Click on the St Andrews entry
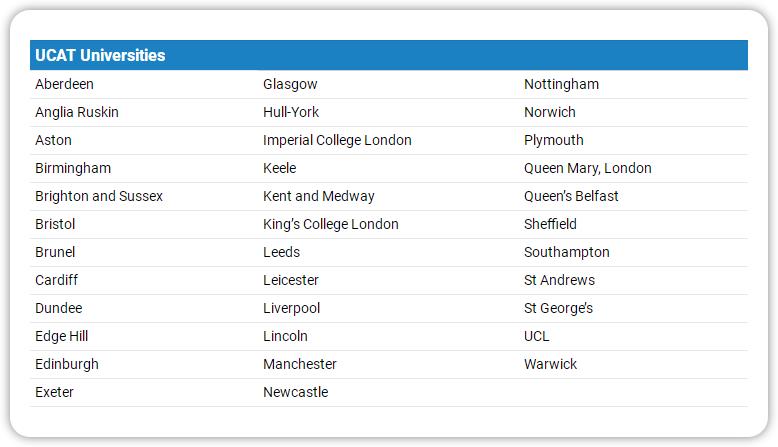Viewport: 778px width, 447px height. pyautogui.click(x=560, y=280)
